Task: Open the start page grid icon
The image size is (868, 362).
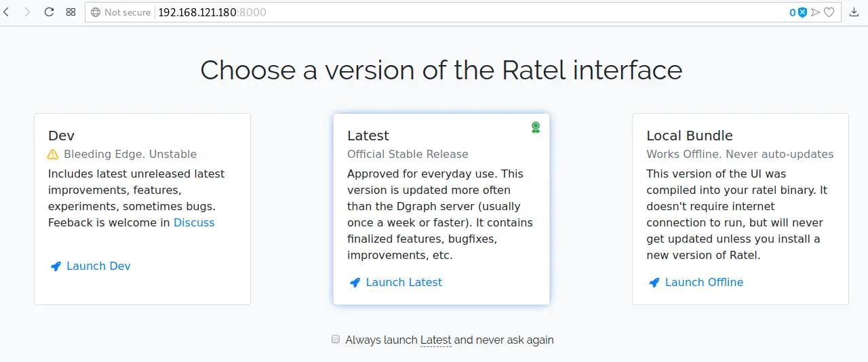Action: (x=71, y=12)
